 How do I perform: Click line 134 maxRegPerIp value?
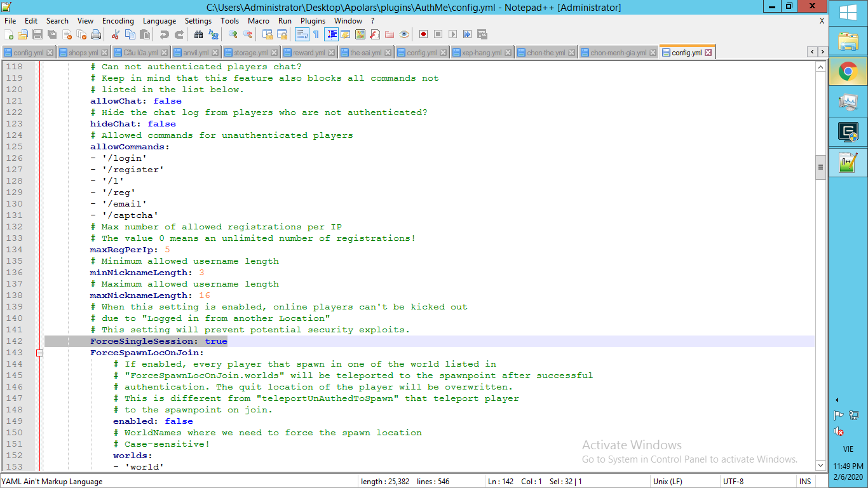pos(167,250)
